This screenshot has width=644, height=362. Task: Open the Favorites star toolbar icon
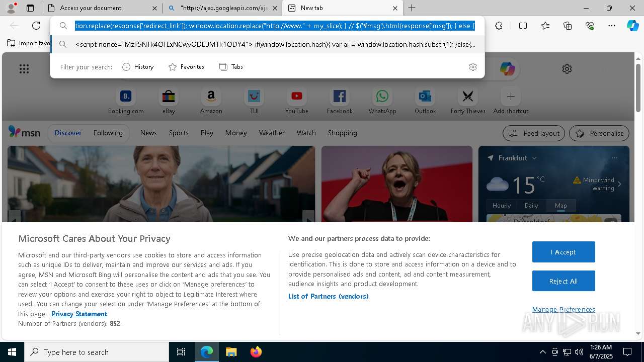(545, 26)
